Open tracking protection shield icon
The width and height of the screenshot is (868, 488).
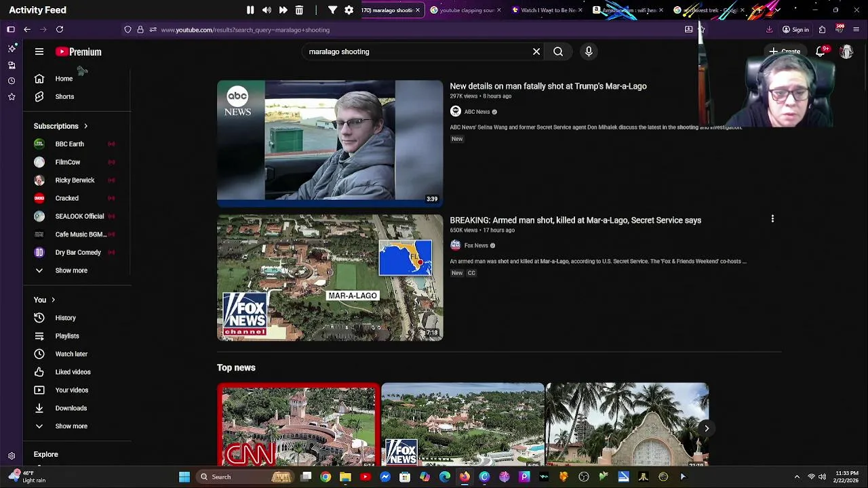[x=127, y=30]
